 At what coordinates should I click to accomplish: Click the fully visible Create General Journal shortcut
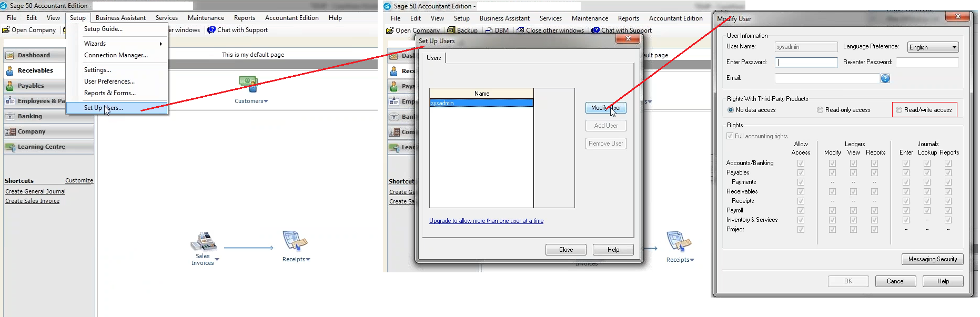click(35, 191)
